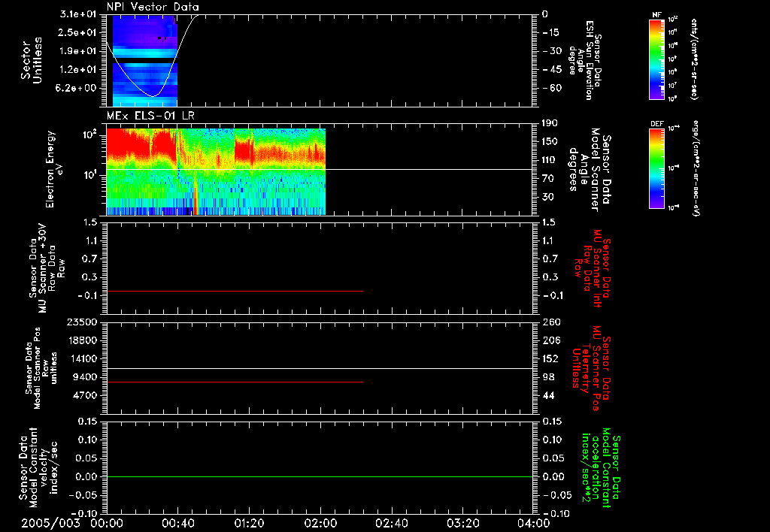Image resolution: width=770 pixels, height=532 pixels.
Task: Click the '00:00' time tick label
Action: (x=107, y=523)
